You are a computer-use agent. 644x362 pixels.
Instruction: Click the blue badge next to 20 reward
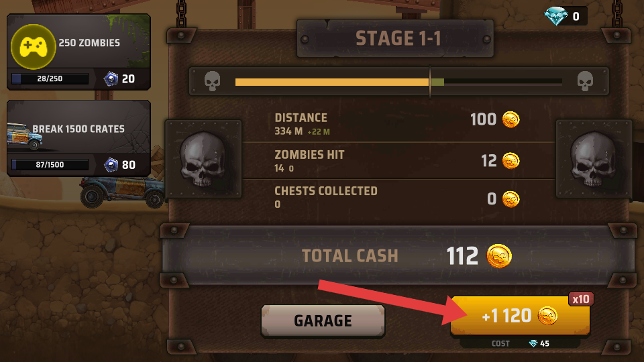(111, 79)
